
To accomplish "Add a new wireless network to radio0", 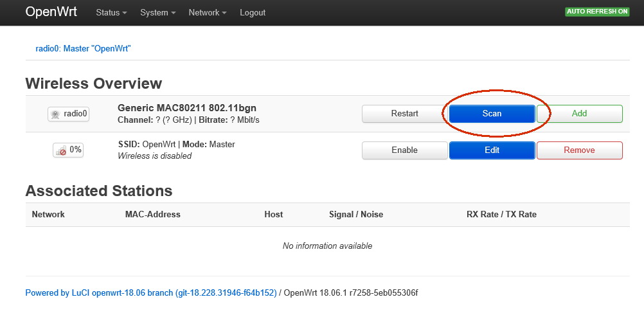I will [x=580, y=114].
